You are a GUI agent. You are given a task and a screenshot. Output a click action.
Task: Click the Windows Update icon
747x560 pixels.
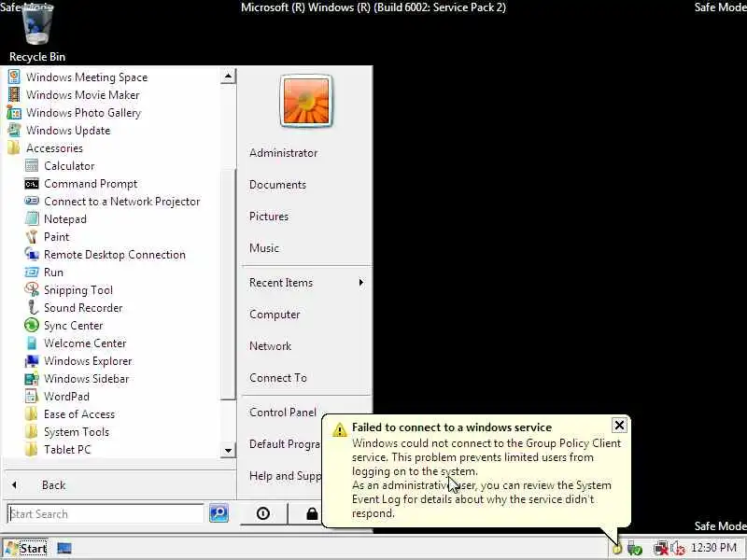pyautogui.click(x=14, y=130)
